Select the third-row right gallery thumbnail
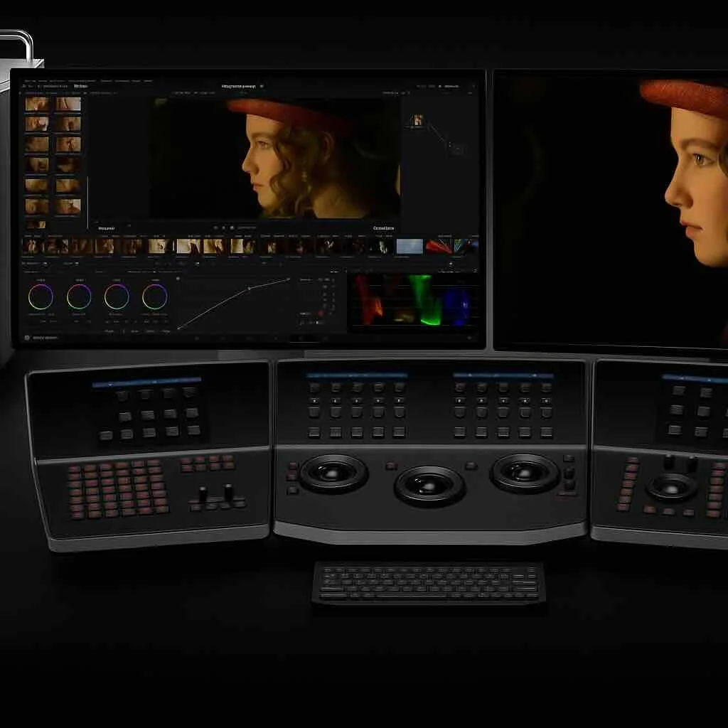Screen dimensions: 728x728 tap(68, 144)
